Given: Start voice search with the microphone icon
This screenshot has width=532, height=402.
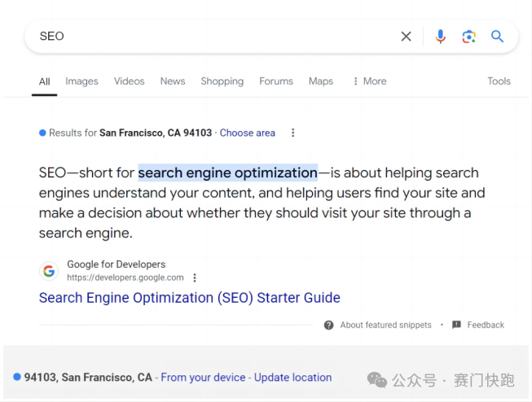Looking at the screenshot, I should point(440,37).
